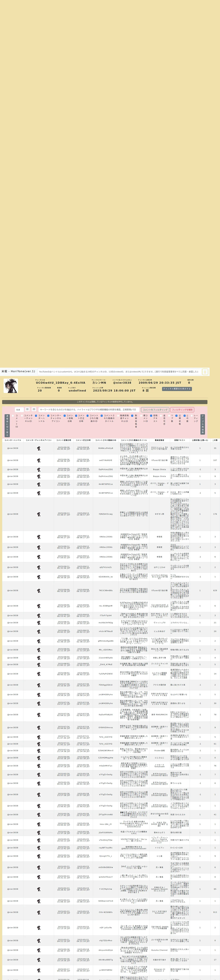This screenshot has width=220, height=980.
Task: Click the カレンMN channel title text
Action: click(99, 383)
